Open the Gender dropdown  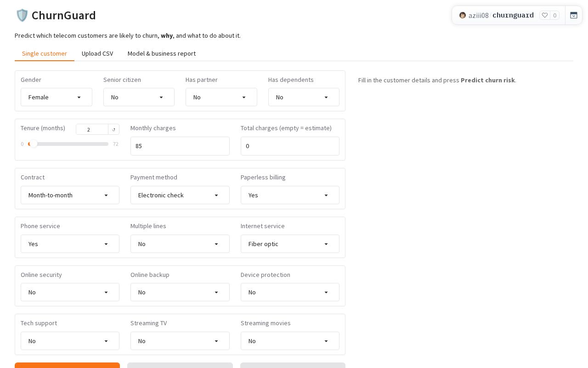tap(56, 97)
